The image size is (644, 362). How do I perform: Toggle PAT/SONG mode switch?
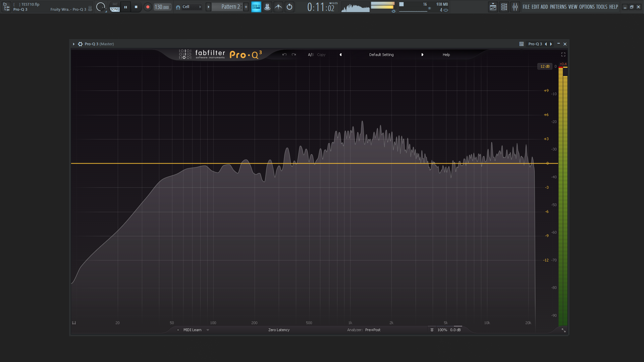tap(115, 7)
